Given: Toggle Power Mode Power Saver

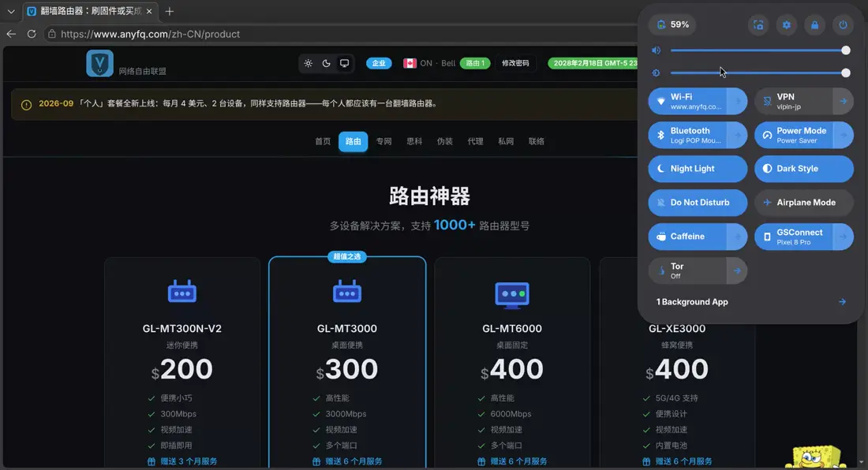Looking at the screenshot, I should (x=794, y=135).
